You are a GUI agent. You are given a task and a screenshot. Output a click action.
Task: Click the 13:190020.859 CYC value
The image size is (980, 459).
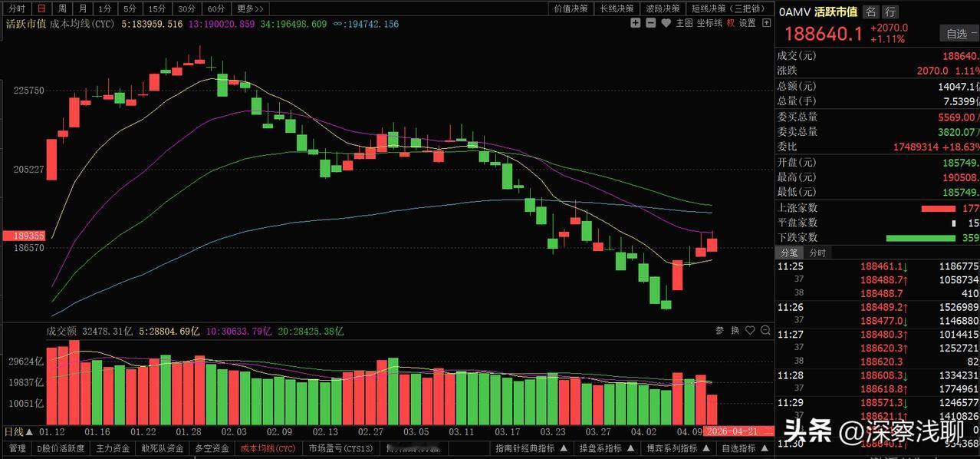coord(222,24)
